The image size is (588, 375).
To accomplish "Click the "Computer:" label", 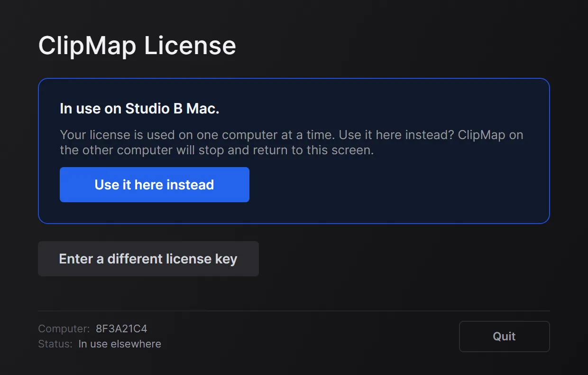I will point(64,328).
